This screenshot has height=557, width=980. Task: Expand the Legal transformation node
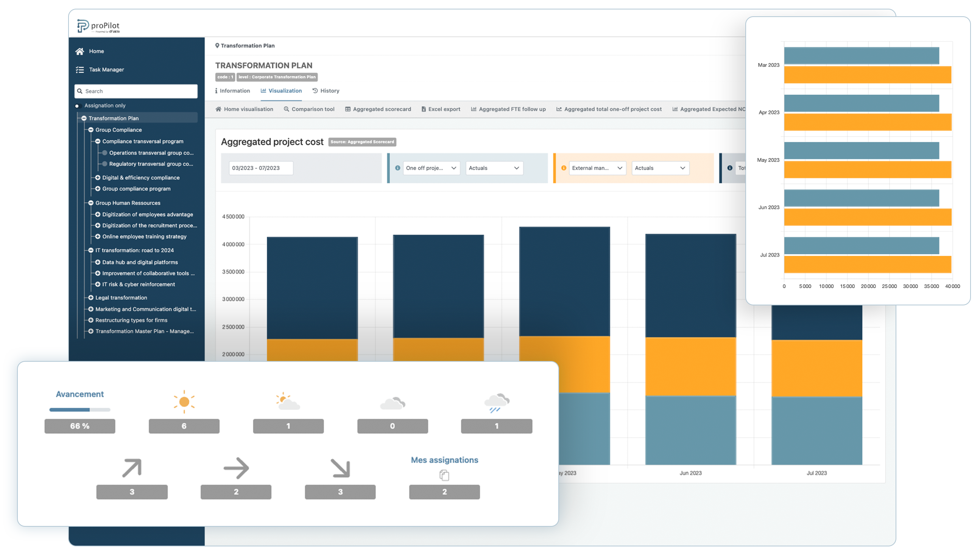91,298
